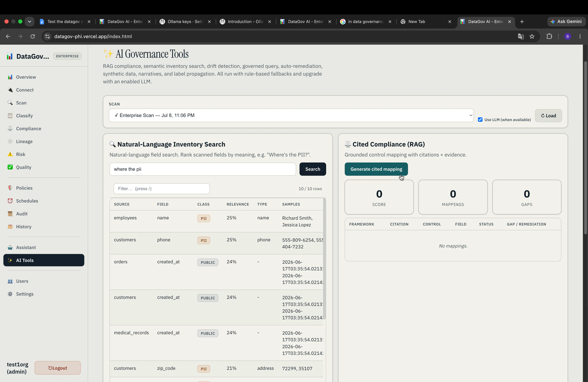
Task: Bookmark page with the star icon
Action: pos(532,36)
